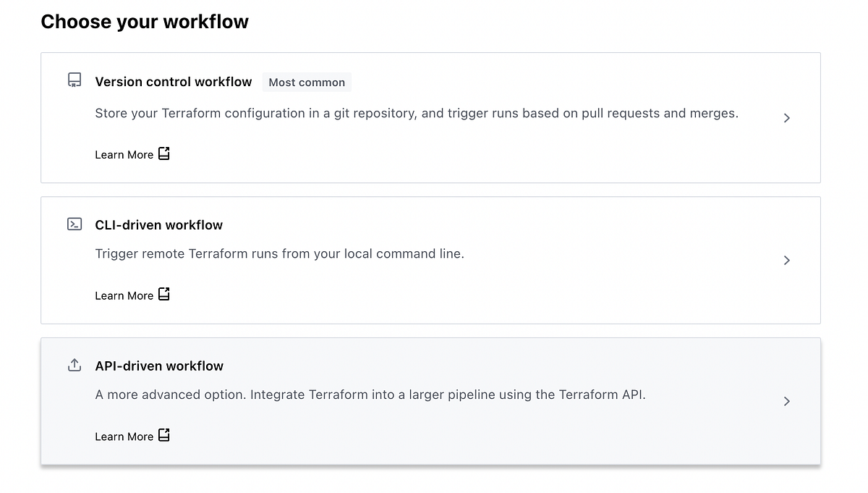This screenshot has height=493, width=868.
Task: Open the API-driven workflow via its chevron
Action: click(786, 401)
